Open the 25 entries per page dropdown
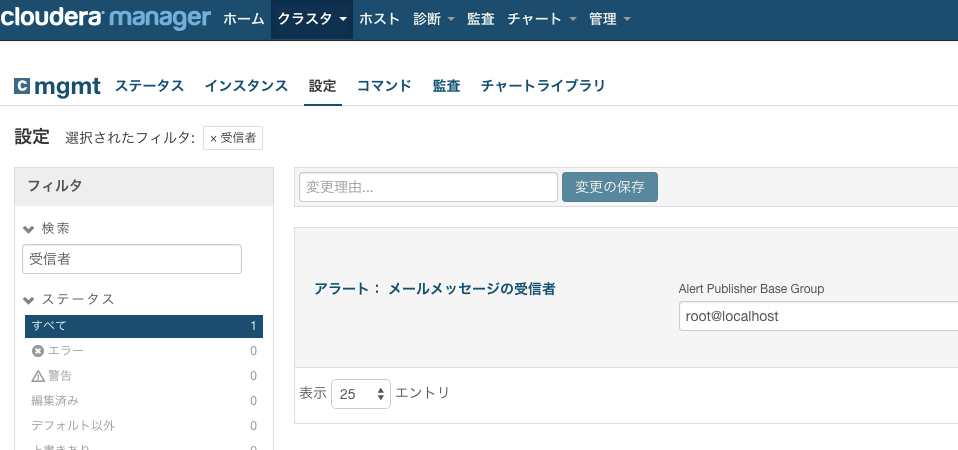Viewport: 958px width, 450px height. pyautogui.click(x=361, y=394)
